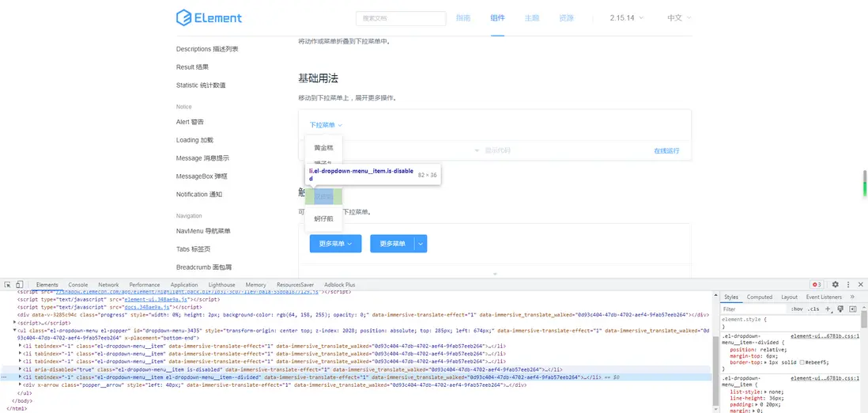Open the 下拉菜单 dropdown trigger
The height and width of the screenshot is (413, 868).
click(x=326, y=125)
